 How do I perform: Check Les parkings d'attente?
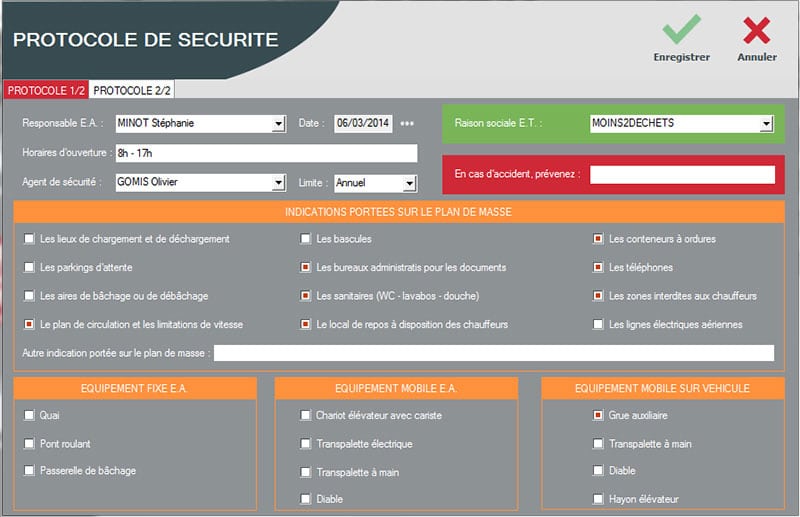(30, 267)
